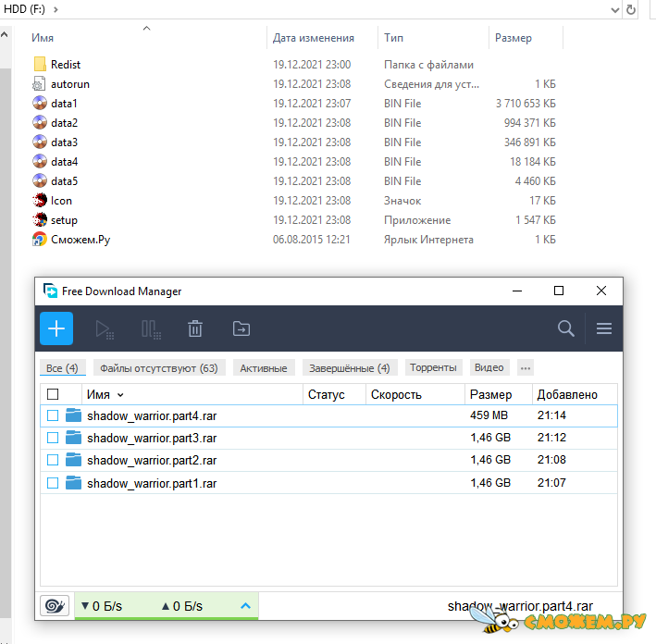Select the setup application icon

[40, 219]
